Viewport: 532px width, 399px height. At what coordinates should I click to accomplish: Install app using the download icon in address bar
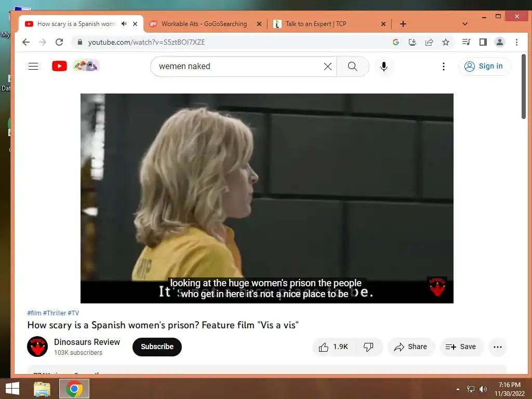(412, 42)
